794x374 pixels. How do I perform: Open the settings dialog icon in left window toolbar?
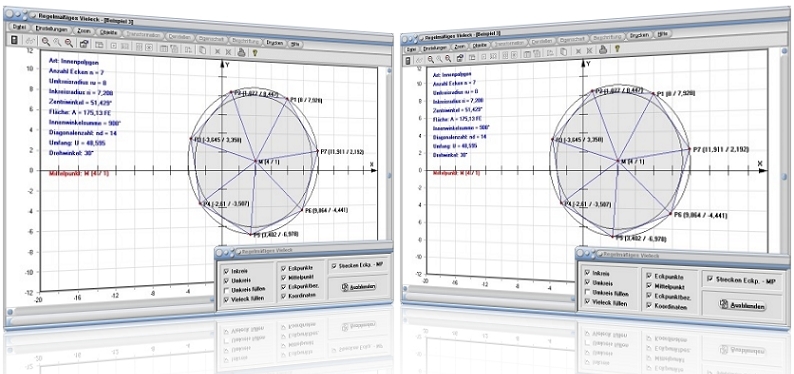(x=84, y=44)
